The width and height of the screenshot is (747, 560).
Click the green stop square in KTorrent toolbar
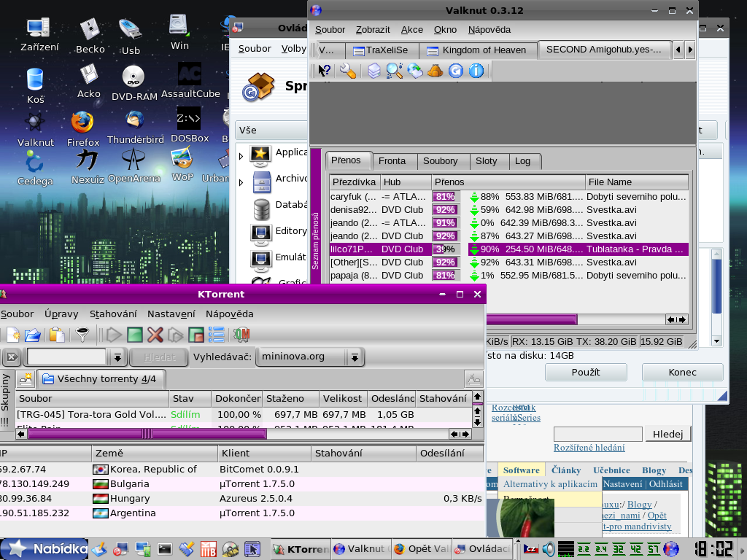135,335
